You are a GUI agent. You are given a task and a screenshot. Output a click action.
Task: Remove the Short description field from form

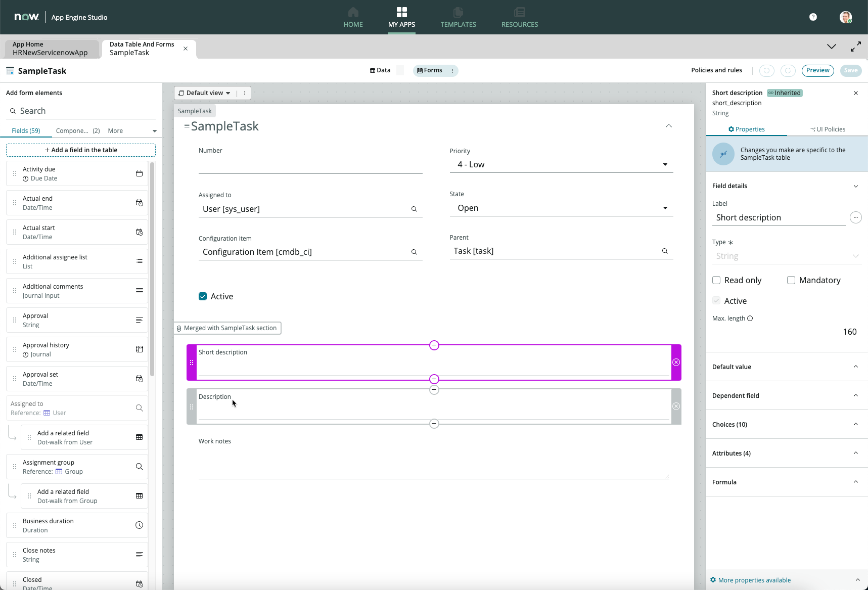676,362
